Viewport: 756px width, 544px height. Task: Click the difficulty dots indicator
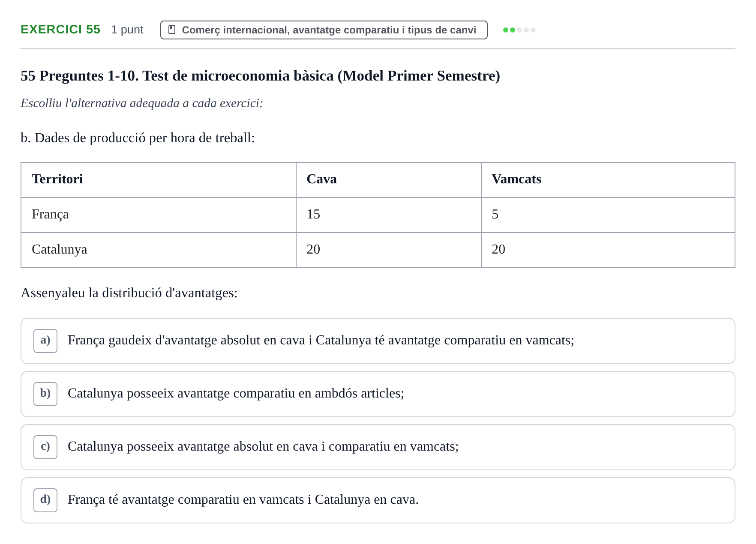coord(519,30)
